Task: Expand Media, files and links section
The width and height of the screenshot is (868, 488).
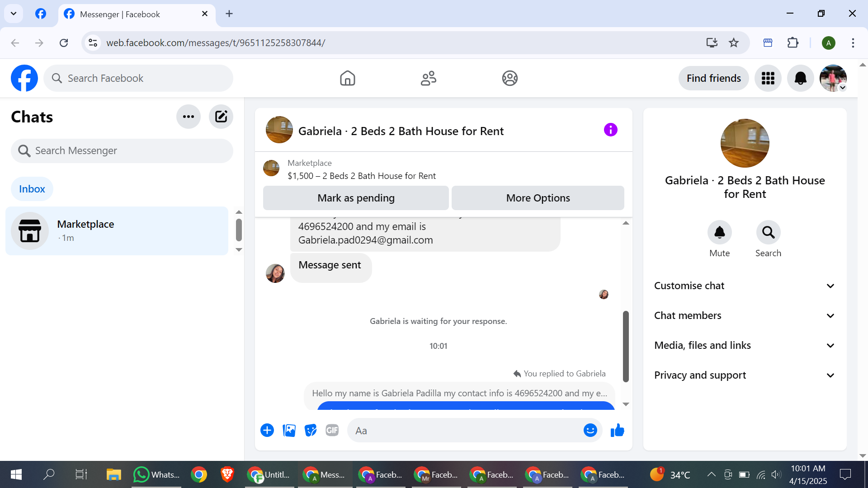Action: (745, 345)
